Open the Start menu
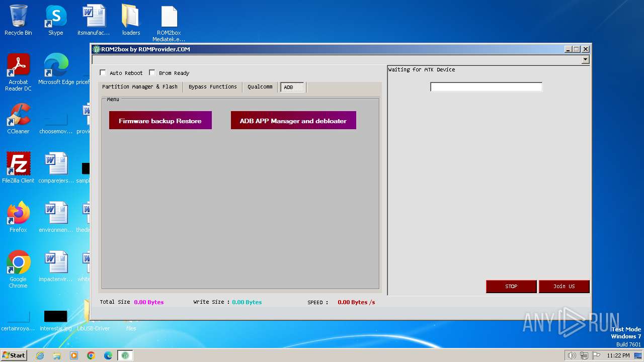644x362 pixels. tap(14, 355)
